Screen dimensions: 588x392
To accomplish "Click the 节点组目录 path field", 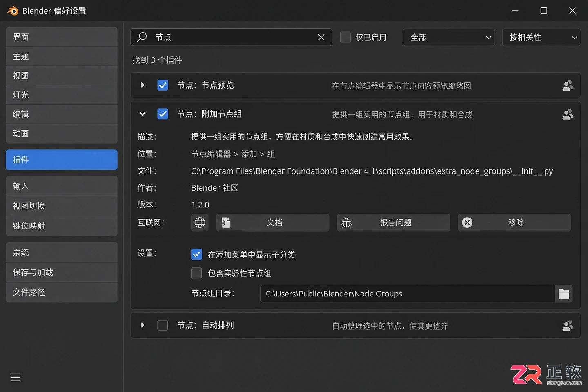I will 408,294.
